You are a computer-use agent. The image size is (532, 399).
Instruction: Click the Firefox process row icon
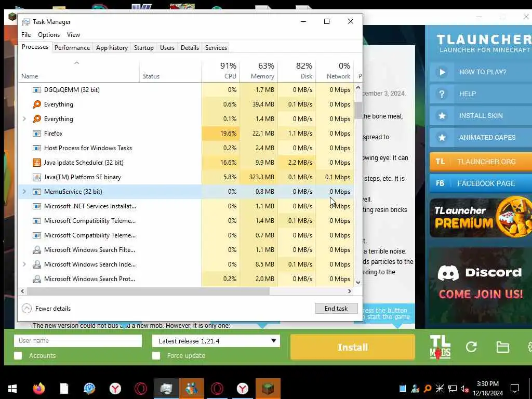pos(37,134)
